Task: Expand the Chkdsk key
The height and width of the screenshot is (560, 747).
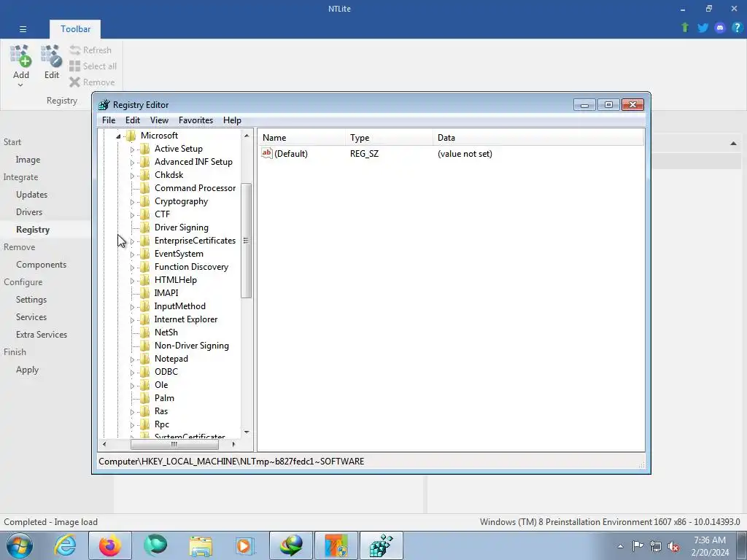Action: tap(132, 176)
